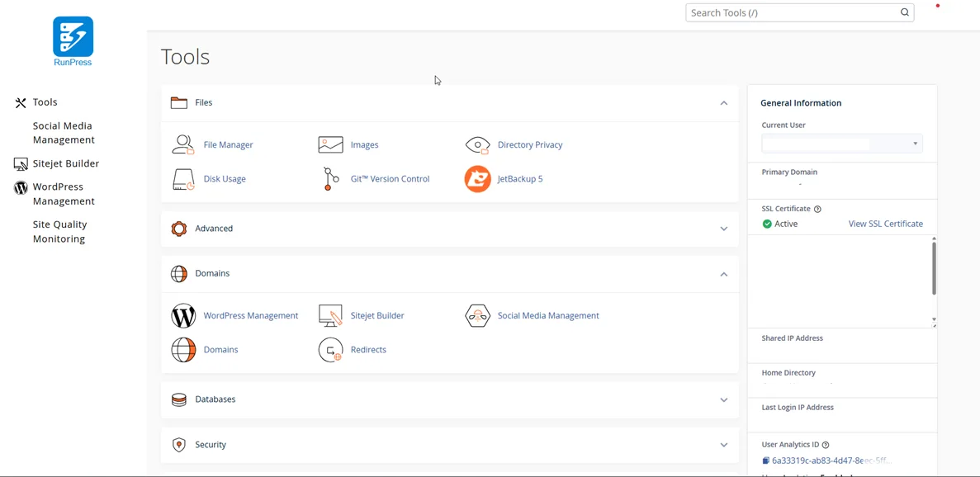Open Site Quality Monitoring sidebar item
The image size is (980, 477).
60,232
